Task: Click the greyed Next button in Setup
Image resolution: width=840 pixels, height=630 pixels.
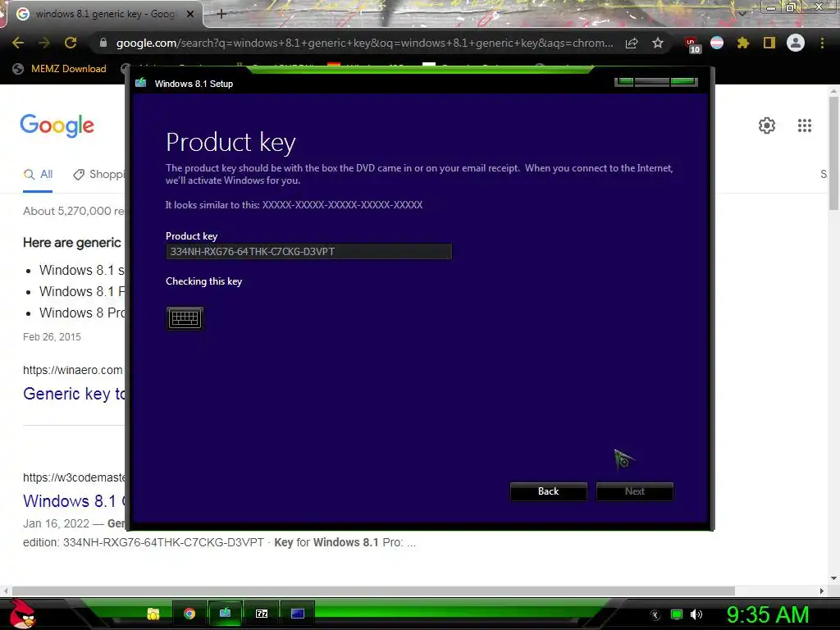Action: point(634,491)
